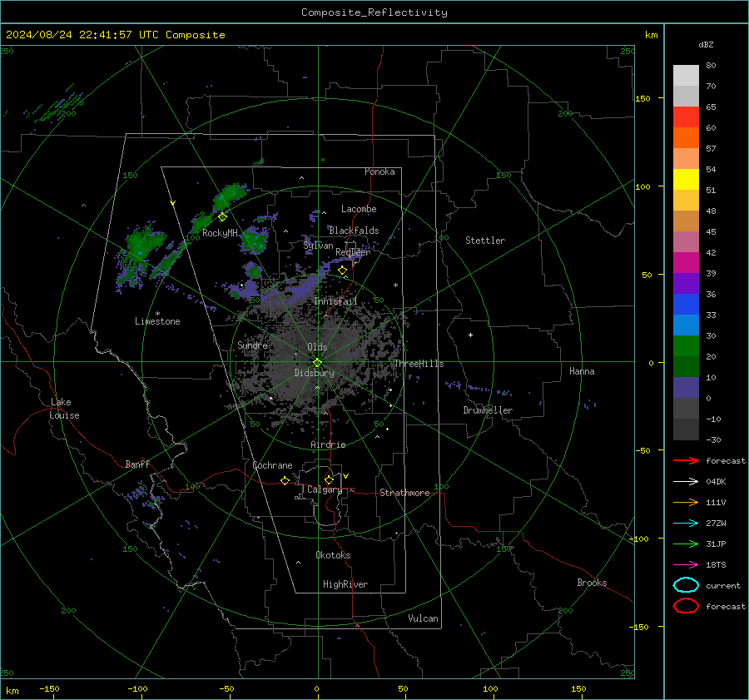Screen dimensions: 749x700
Task: Click the Okotoks town label
Action: coord(333,555)
